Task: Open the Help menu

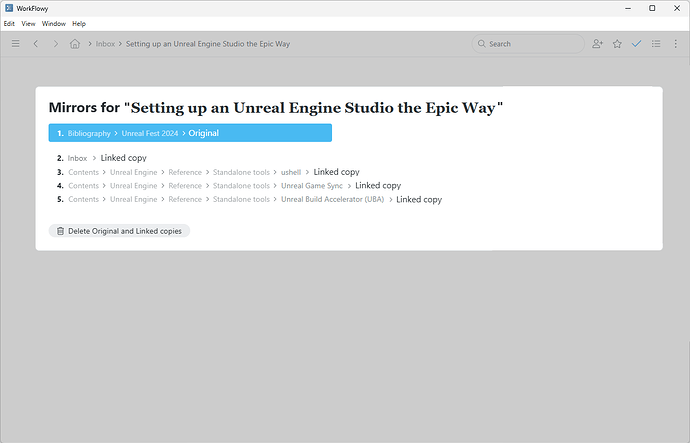Action: tap(79, 23)
